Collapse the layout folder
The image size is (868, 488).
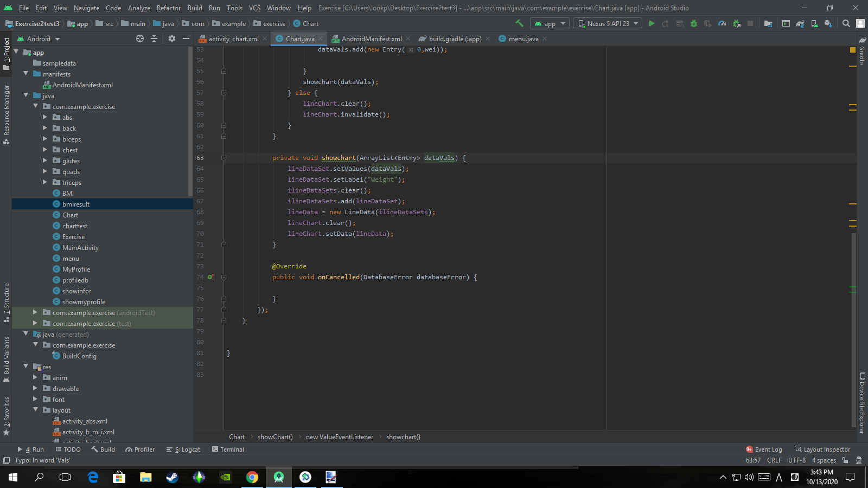35,410
